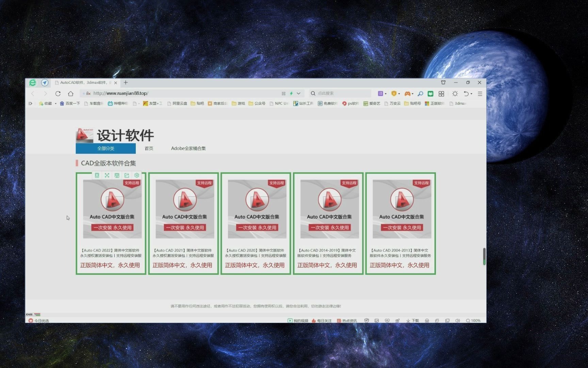Toggle the brightness night-mode sun icon

pos(455,93)
